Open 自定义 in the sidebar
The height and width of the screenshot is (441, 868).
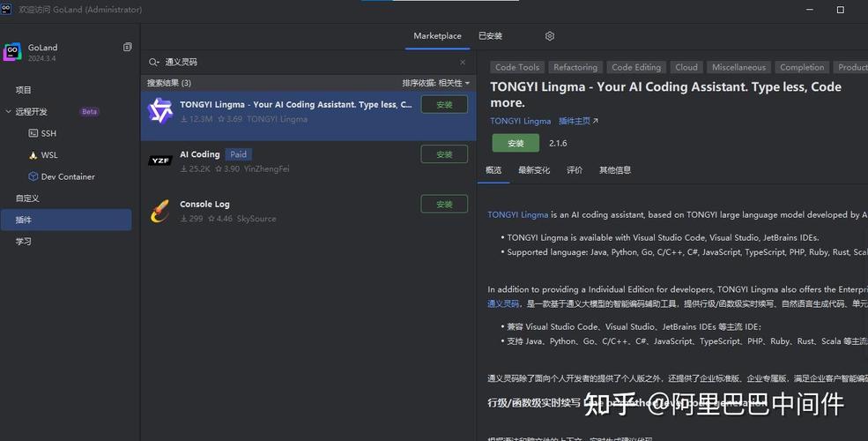click(x=27, y=198)
